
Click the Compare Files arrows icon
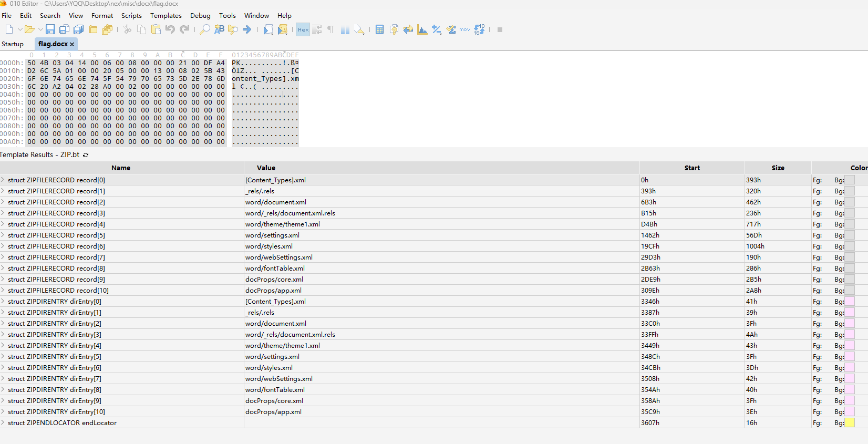(x=408, y=29)
